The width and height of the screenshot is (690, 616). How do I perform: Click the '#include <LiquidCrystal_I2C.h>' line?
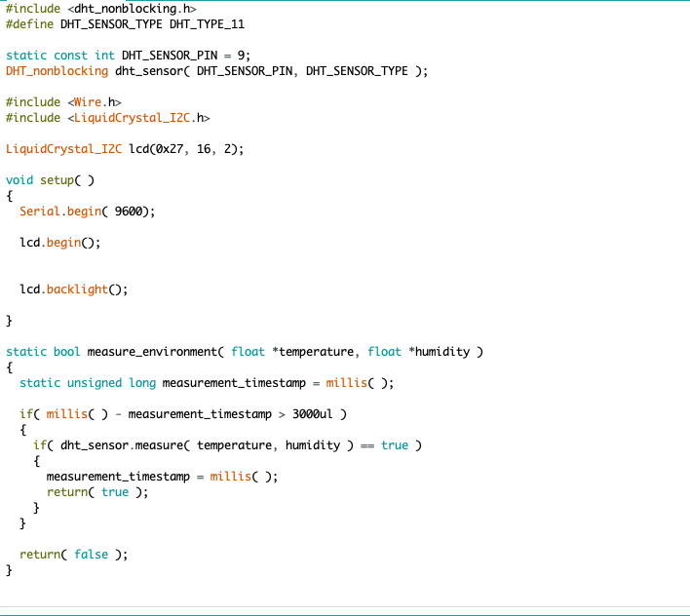108,118
